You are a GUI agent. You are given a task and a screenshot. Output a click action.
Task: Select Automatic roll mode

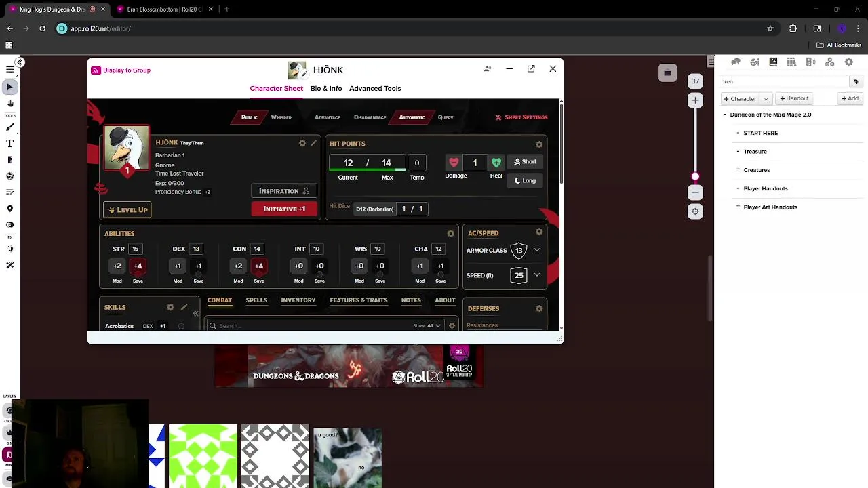click(412, 117)
